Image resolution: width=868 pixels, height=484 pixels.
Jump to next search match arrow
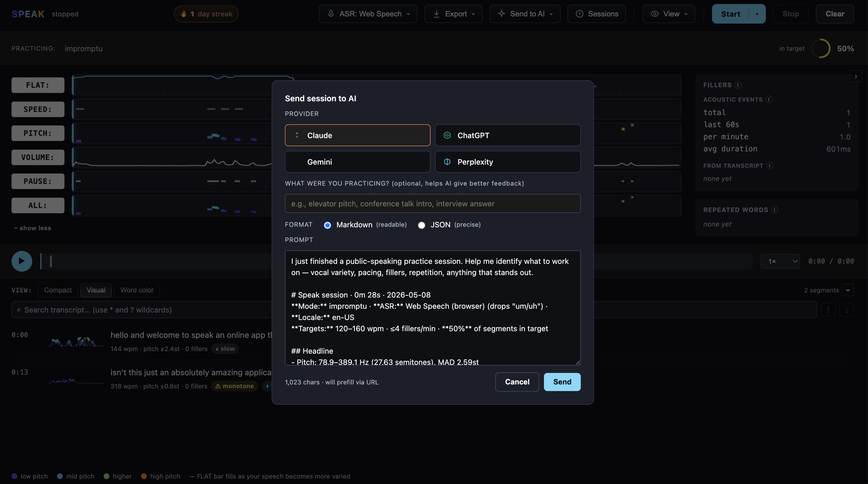click(x=846, y=310)
